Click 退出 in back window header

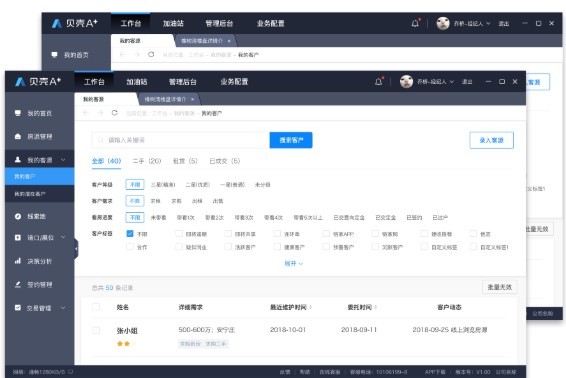pos(504,23)
